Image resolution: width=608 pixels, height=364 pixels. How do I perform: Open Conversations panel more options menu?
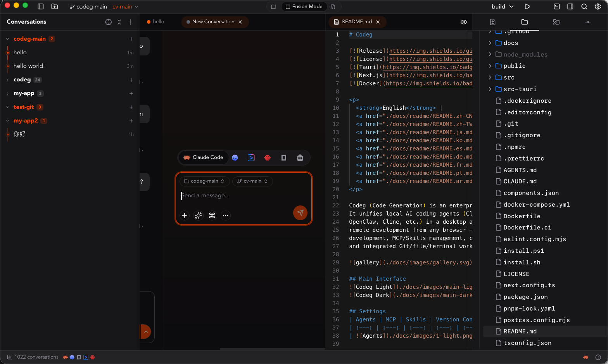click(131, 22)
